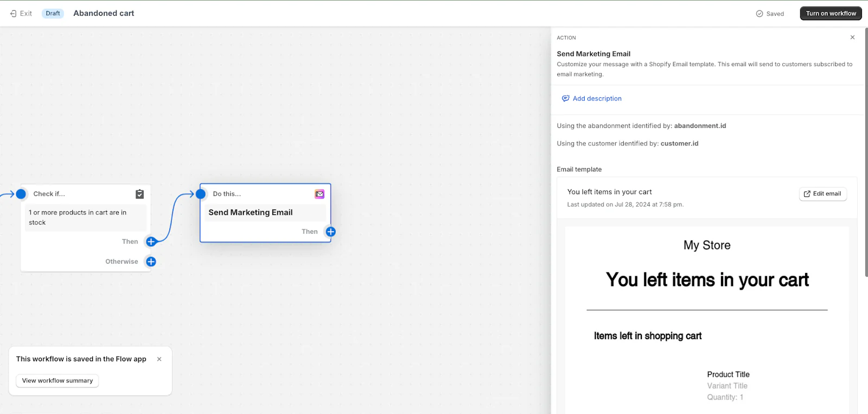Turn on workflow
Viewport: 868px width, 414px height.
[x=831, y=14]
